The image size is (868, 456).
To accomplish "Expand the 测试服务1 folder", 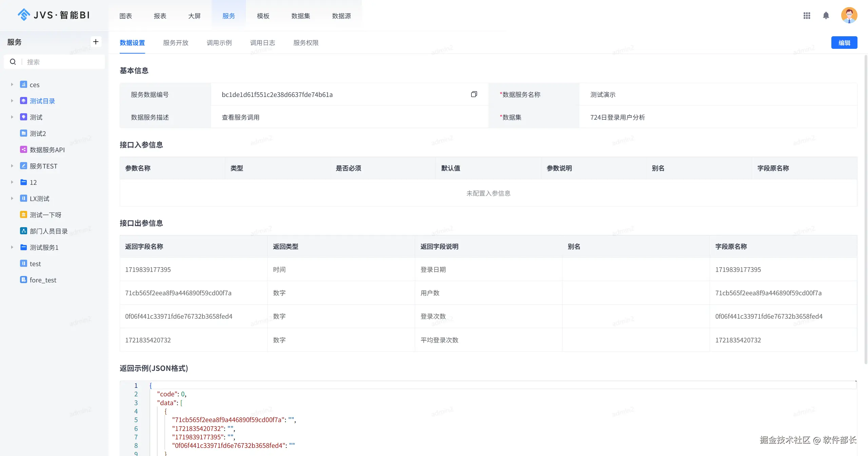I will coord(12,247).
